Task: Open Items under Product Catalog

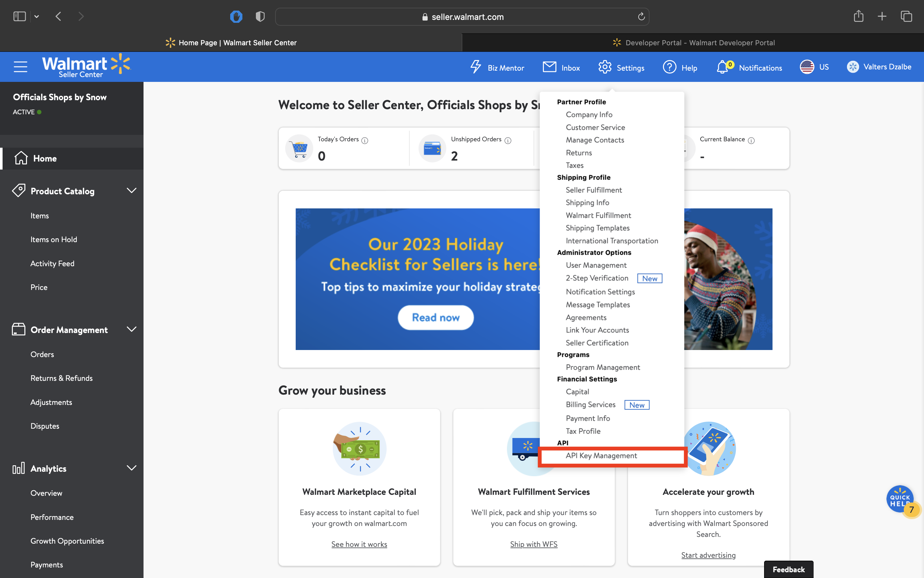Action: click(40, 215)
